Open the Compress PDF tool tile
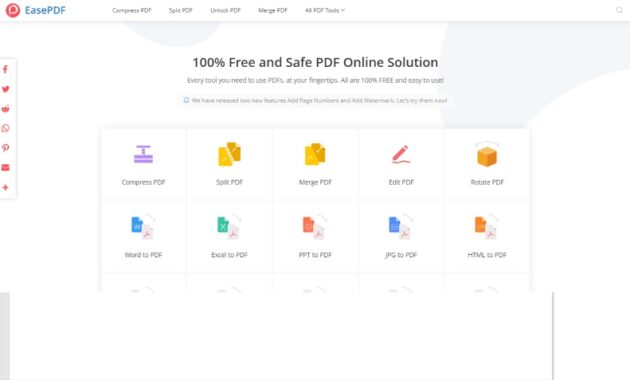The image size is (630, 380). click(143, 164)
